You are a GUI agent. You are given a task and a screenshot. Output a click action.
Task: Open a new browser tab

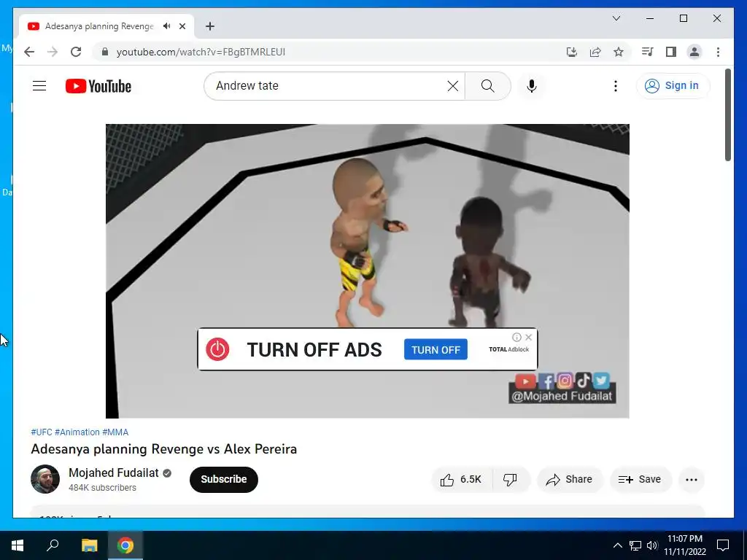[209, 26]
